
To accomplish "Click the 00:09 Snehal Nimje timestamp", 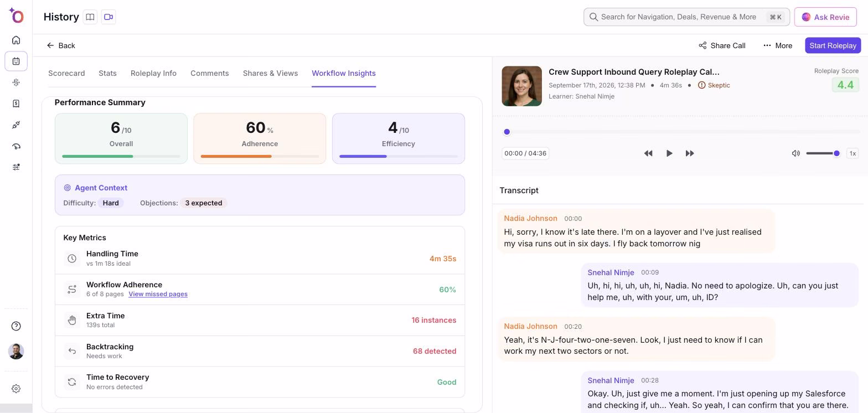I will (x=650, y=272).
